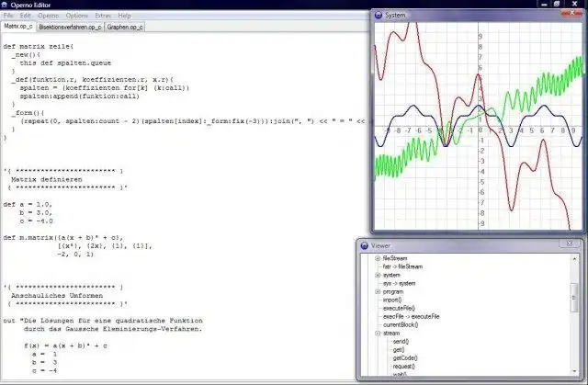Click the Viewer scrollbar up arrow
Viewport: 588px width, 385px height.
tap(574, 258)
